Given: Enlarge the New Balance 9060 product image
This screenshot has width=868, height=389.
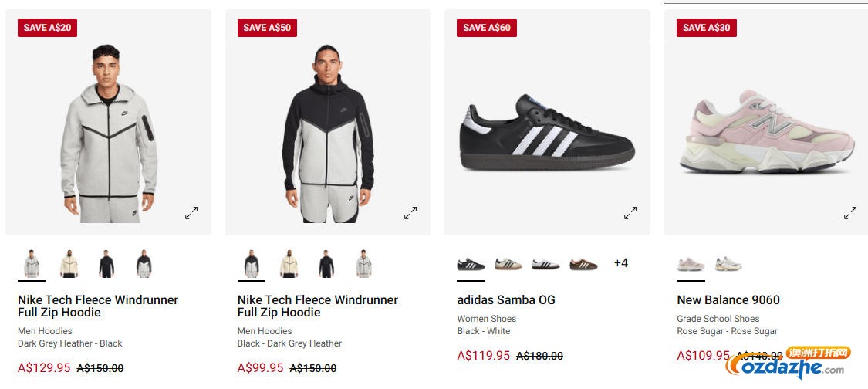Looking at the screenshot, I should (x=849, y=213).
